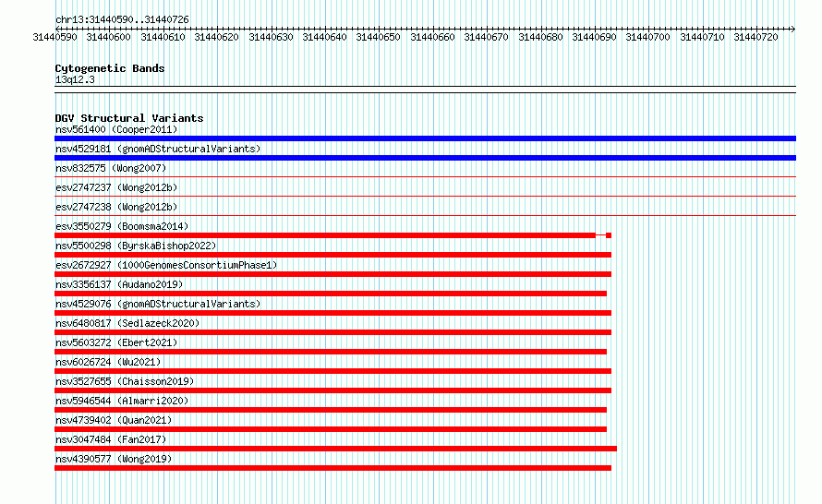Select the red nsv5500298 variant bar
This screenshot has width=822, height=504.
[332, 255]
